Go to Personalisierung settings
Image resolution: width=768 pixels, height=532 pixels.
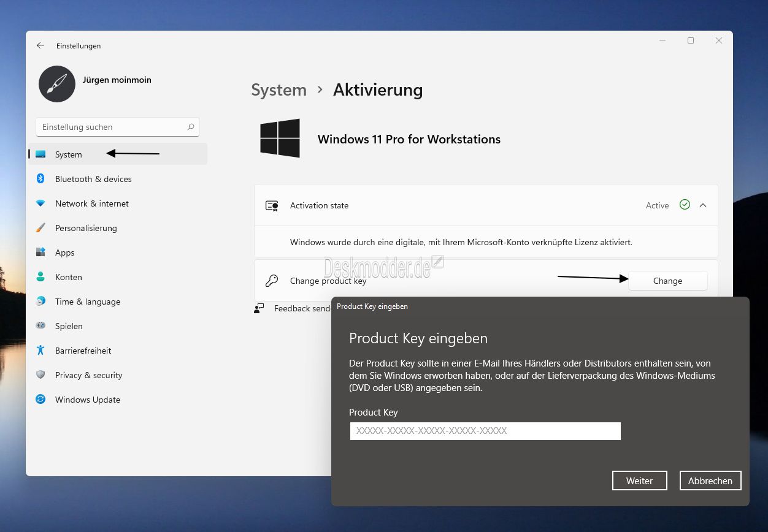tap(118, 228)
